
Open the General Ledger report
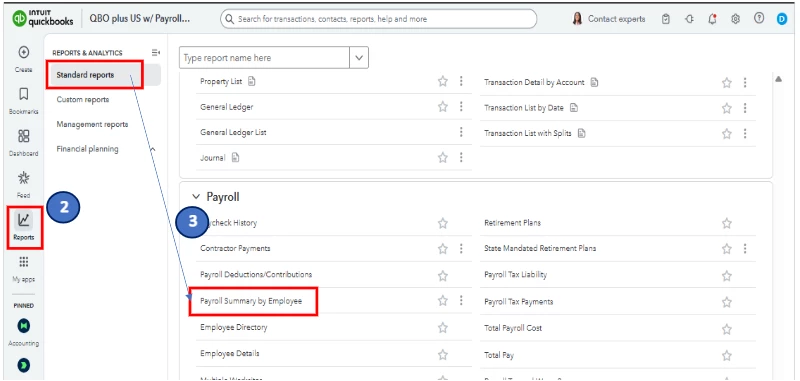(x=227, y=107)
